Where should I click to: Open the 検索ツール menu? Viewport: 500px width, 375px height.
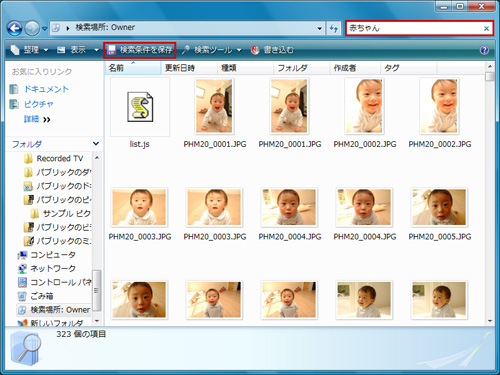tap(212, 50)
